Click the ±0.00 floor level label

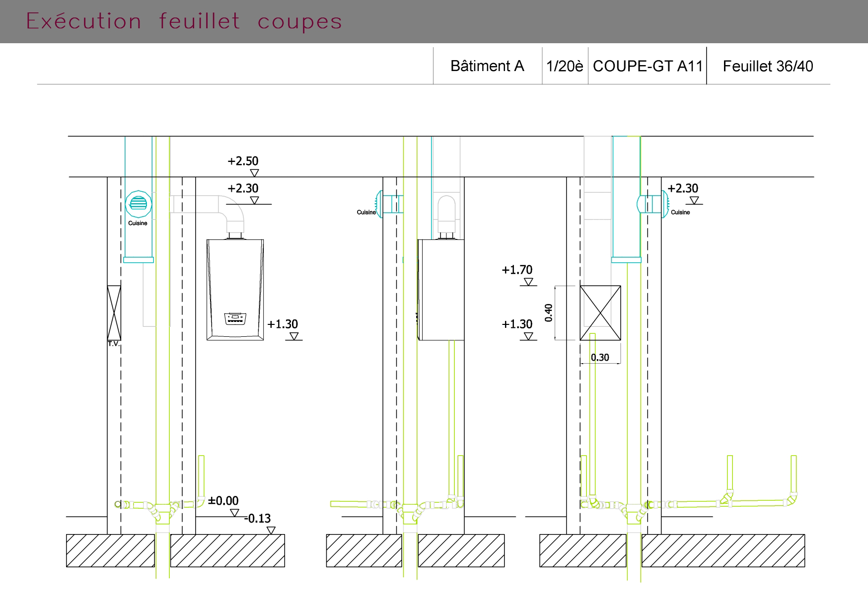point(223,500)
